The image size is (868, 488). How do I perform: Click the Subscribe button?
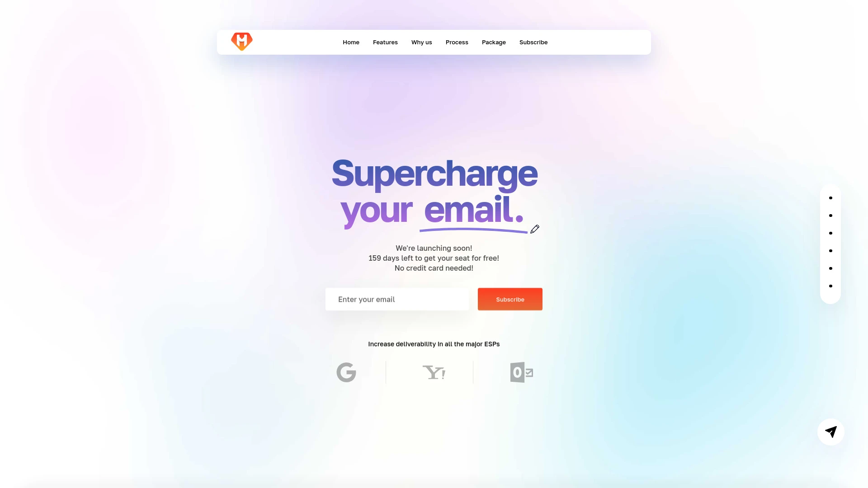(509, 299)
